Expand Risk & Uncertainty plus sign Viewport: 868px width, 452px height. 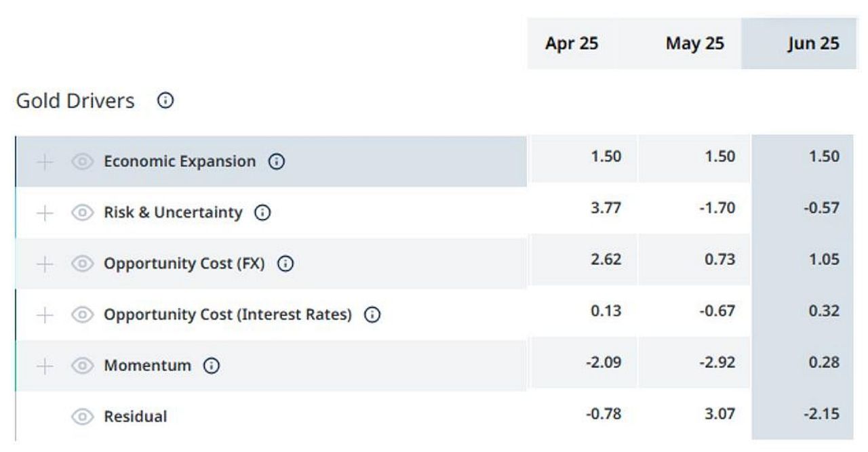click(45, 213)
